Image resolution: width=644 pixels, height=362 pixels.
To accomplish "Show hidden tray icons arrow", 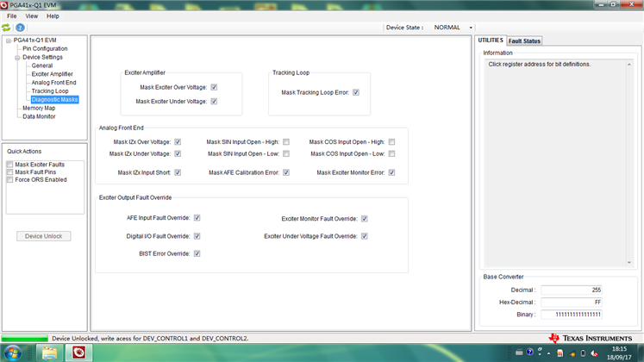I will 548,353.
